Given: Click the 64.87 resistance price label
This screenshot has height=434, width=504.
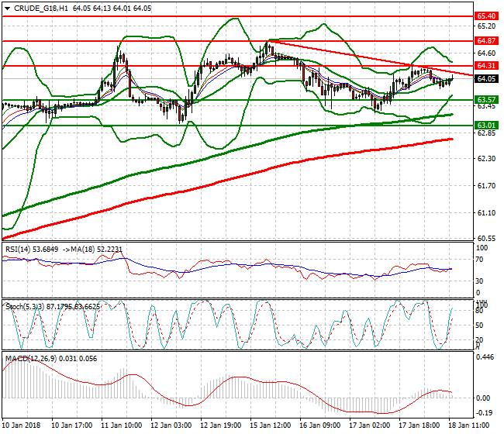Looking at the screenshot, I should pyautogui.click(x=487, y=41).
